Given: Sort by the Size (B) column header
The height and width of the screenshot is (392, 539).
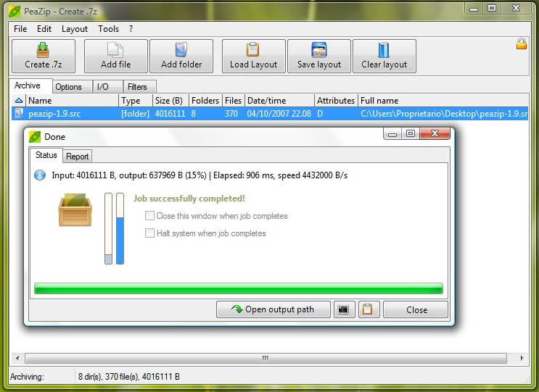Looking at the screenshot, I should (x=171, y=101).
